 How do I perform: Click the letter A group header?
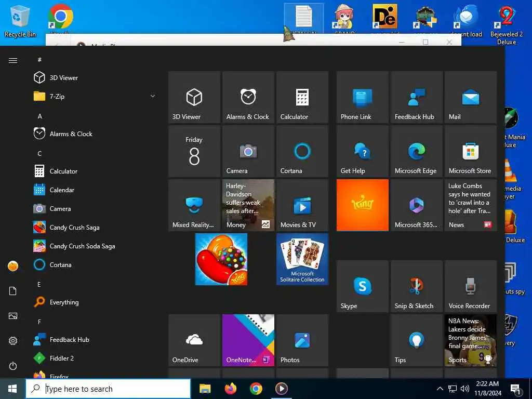coord(39,116)
